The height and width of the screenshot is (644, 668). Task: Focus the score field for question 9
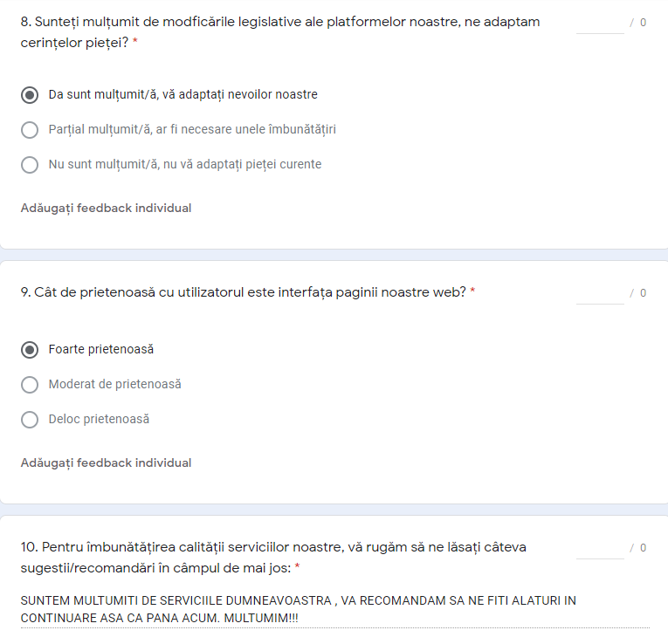point(600,293)
